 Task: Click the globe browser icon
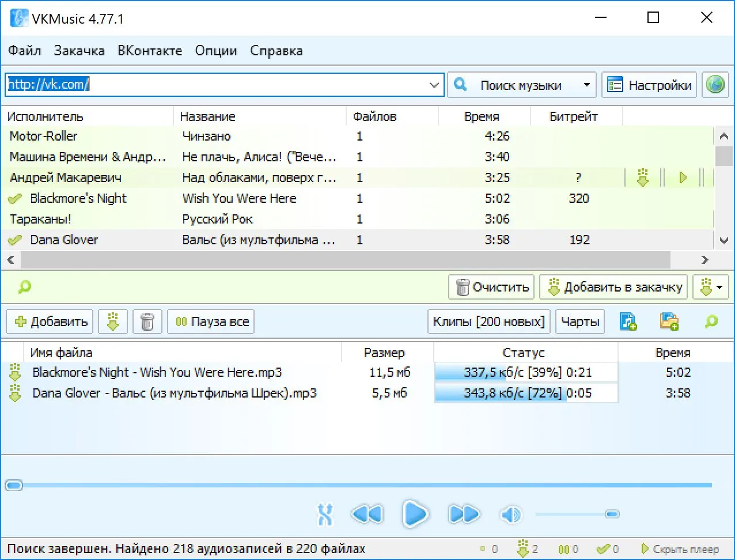point(715,85)
